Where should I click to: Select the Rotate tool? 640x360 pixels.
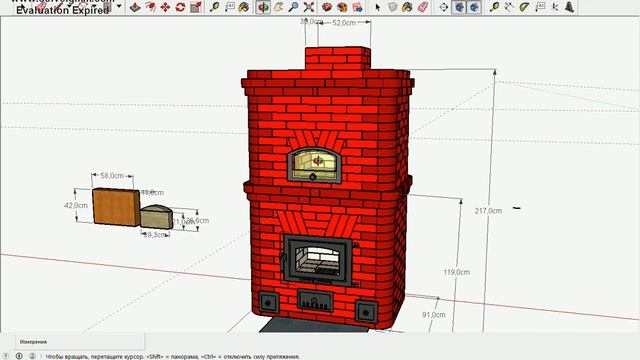click(180, 7)
